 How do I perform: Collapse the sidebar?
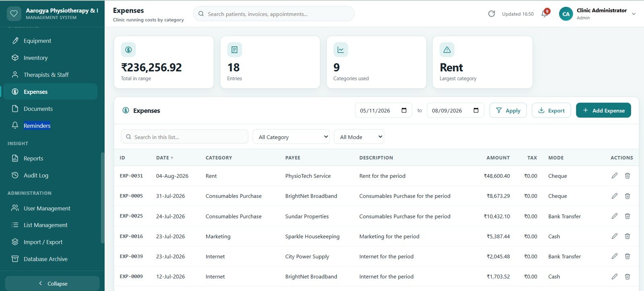tap(52, 283)
